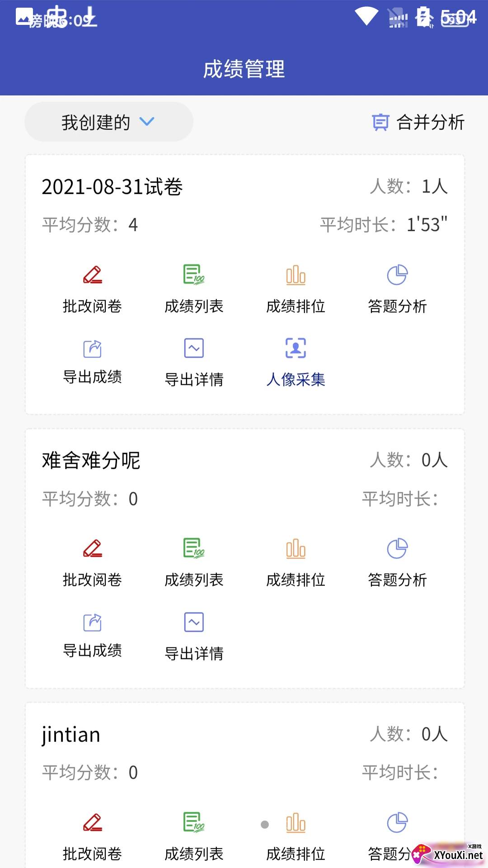Screen dimensions: 488x868
Task: Click the chevron arrow beside 我创建的
Action: coord(147,121)
